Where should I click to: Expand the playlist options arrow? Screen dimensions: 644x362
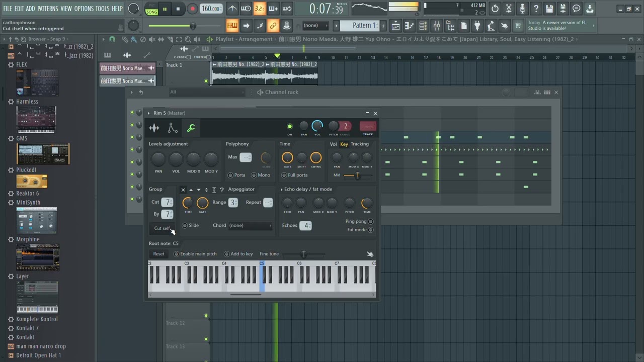pos(103,39)
